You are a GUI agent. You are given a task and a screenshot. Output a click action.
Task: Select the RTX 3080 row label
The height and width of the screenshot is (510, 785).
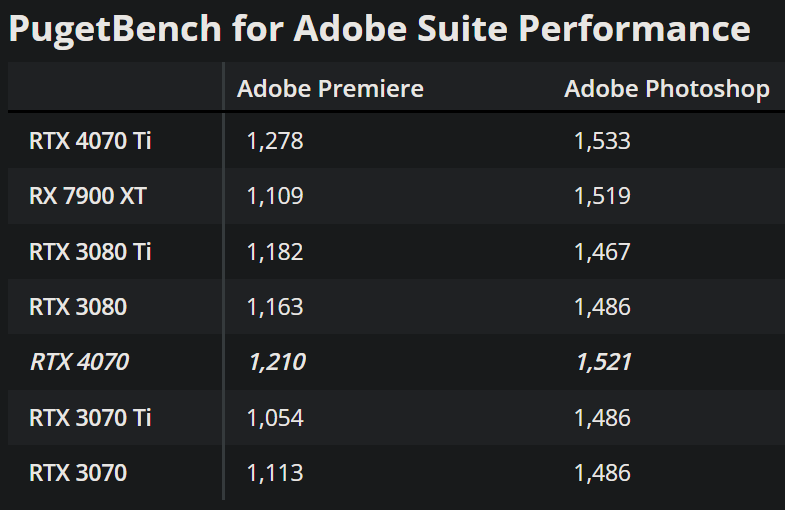tap(78, 306)
